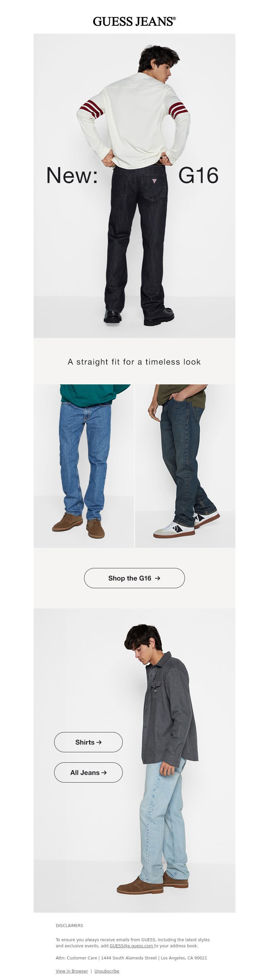Click the DISCLAIMERS heading text
269x980 pixels.
[70, 926]
